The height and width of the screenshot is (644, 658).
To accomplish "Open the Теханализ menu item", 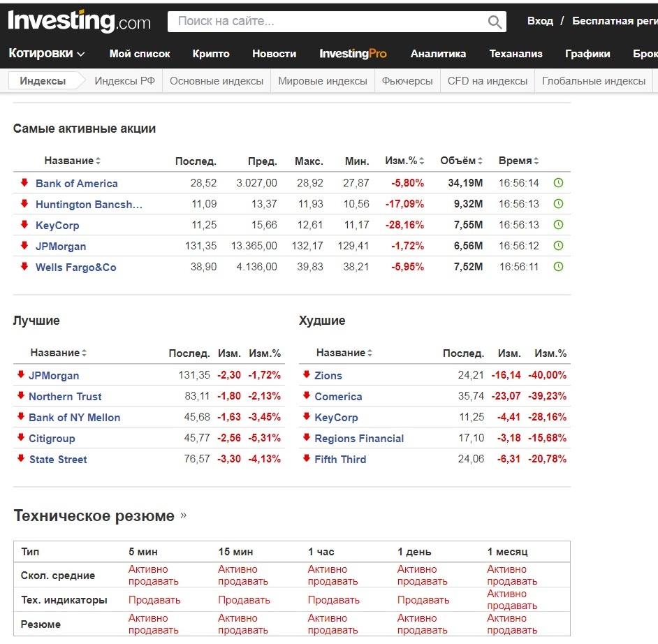I will click(x=516, y=54).
